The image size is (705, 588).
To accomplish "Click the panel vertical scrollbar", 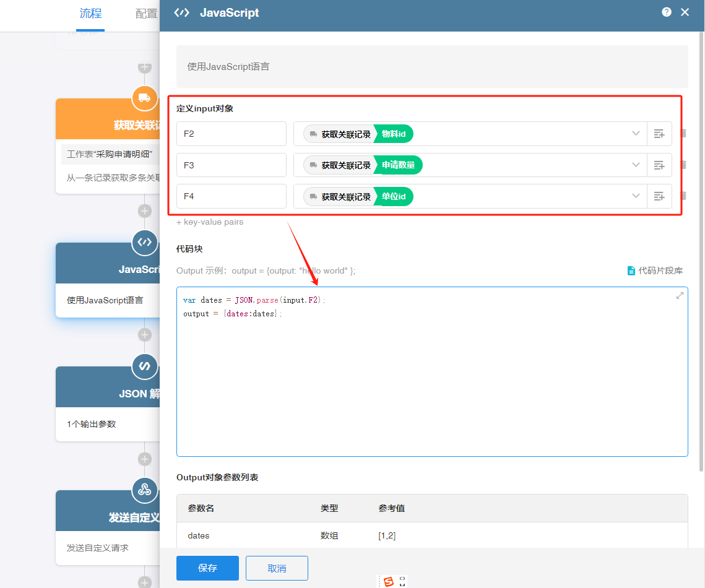I will click(x=701, y=252).
